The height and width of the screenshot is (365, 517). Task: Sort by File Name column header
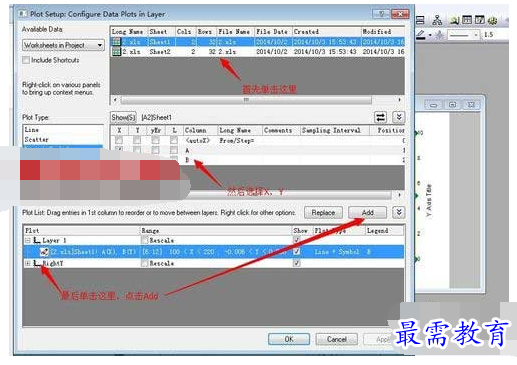235,32
